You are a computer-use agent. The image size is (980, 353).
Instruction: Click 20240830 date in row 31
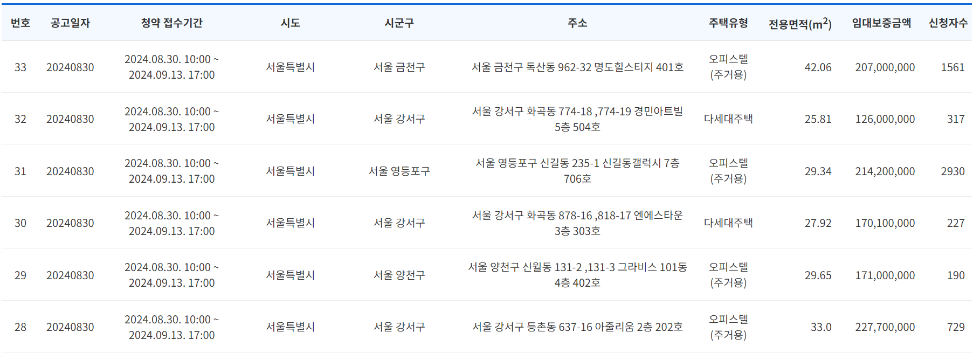pos(70,171)
